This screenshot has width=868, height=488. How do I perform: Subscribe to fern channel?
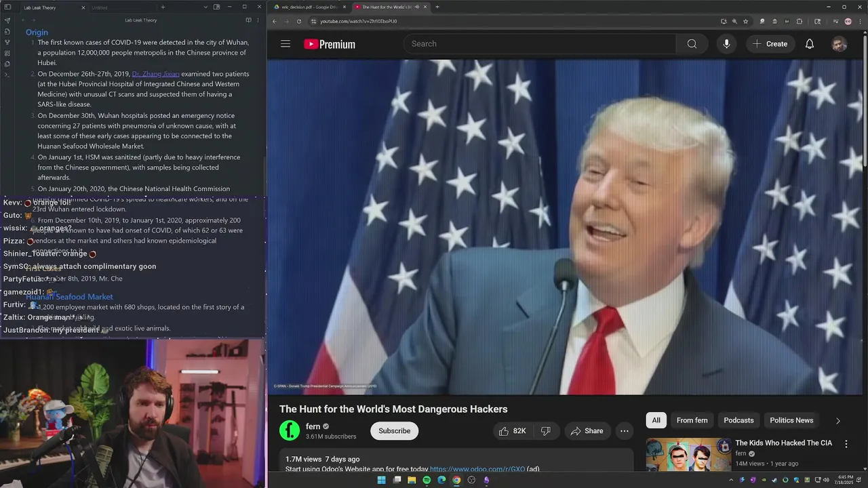point(394,431)
